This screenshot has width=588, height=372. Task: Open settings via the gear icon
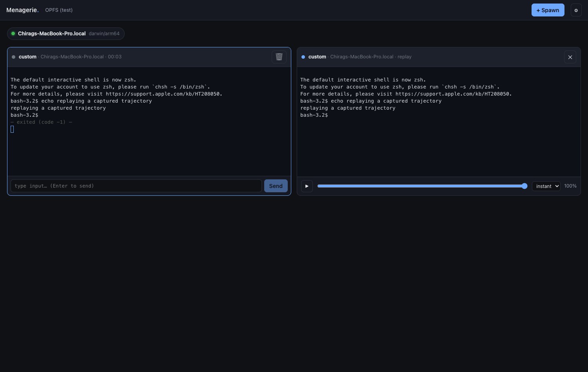[576, 10]
